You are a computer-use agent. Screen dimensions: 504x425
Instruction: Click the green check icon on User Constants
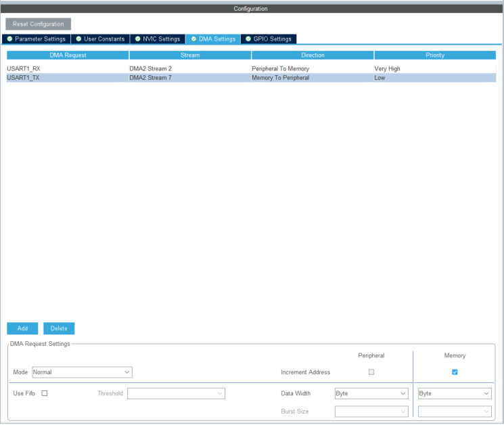click(x=78, y=39)
